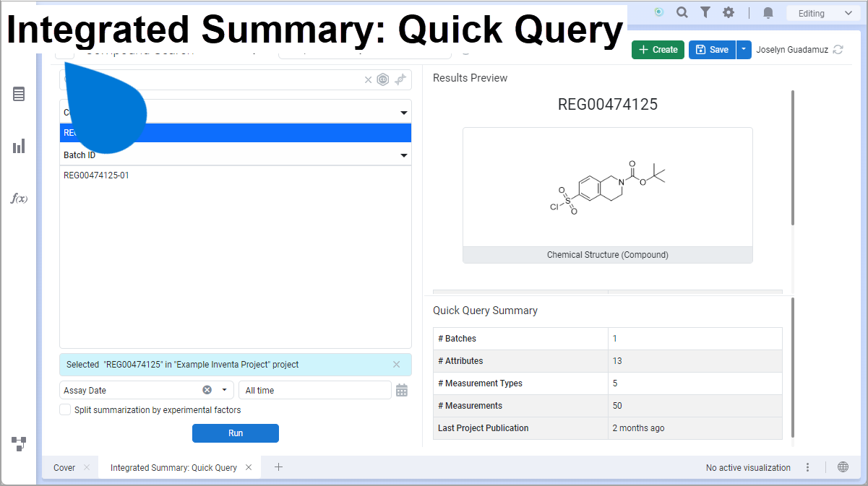Open the calendar picker beside All time

[402, 390]
